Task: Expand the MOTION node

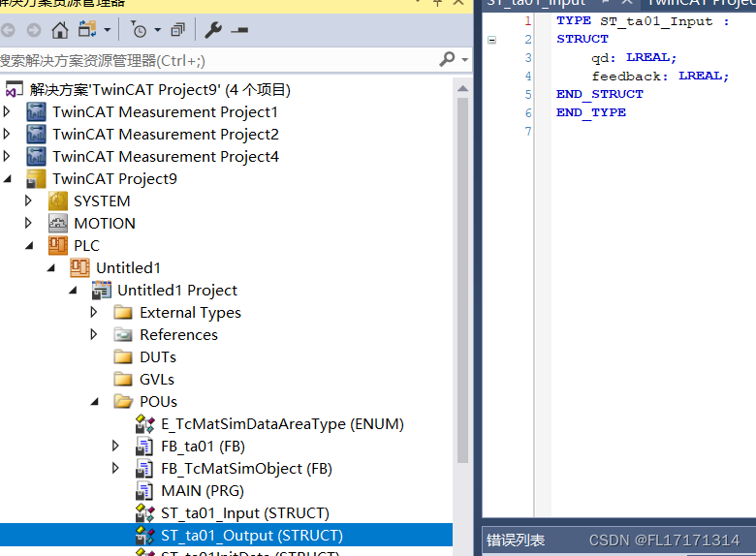Action: tap(28, 223)
